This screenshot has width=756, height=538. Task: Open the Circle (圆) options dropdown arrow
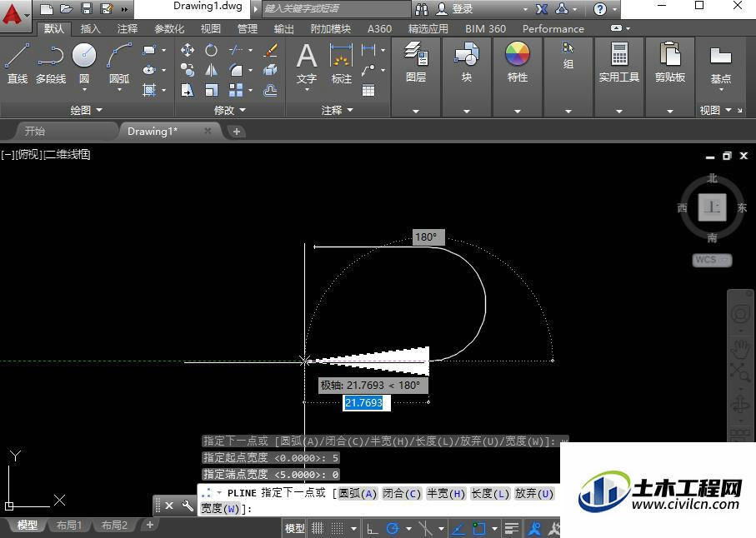tap(84, 90)
